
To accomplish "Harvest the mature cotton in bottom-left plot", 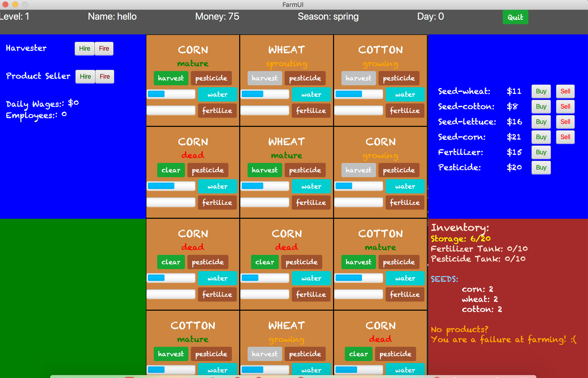I will click(x=171, y=354).
